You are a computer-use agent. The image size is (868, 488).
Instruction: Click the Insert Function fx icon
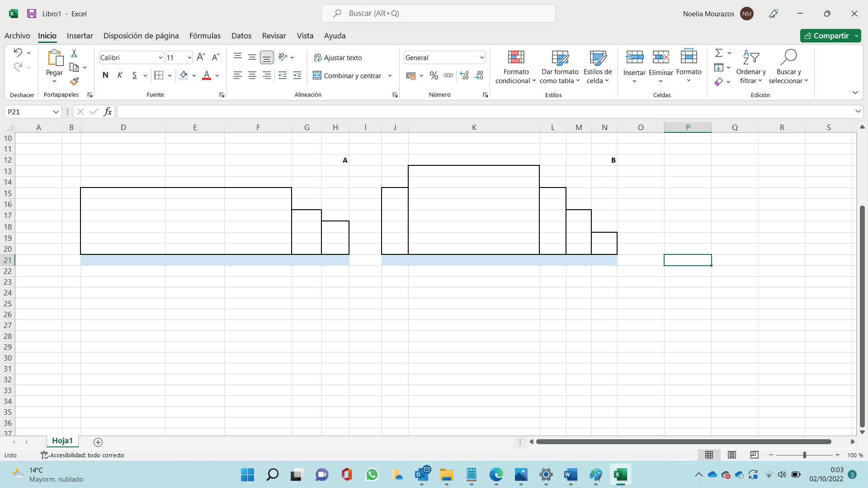pyautogui.click(x=108, y=112)
